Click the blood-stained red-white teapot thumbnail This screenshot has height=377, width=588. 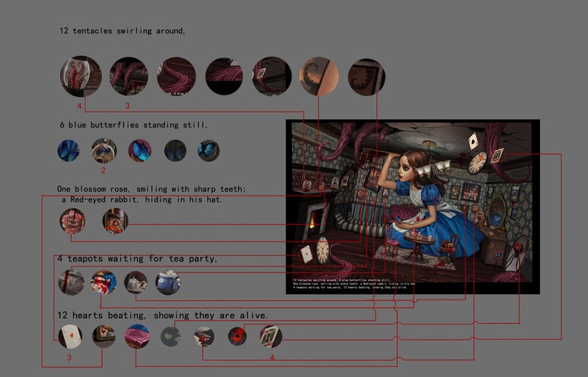103,282
